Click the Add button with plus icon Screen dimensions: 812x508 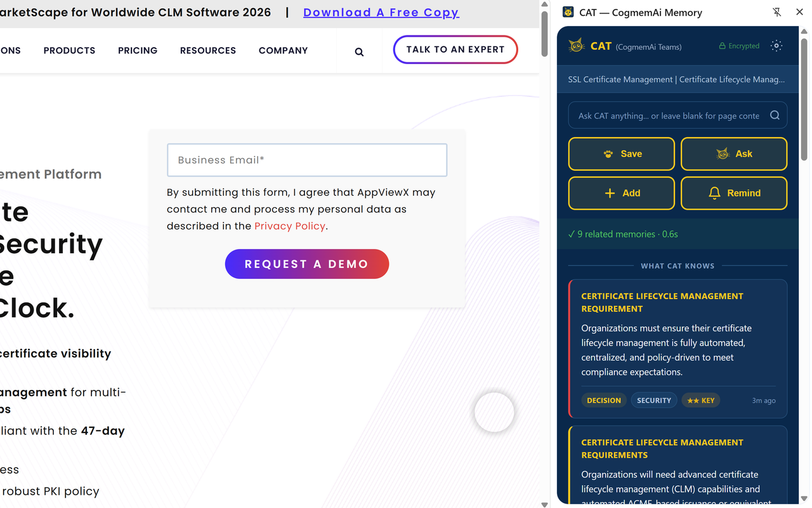coord(622,193)
